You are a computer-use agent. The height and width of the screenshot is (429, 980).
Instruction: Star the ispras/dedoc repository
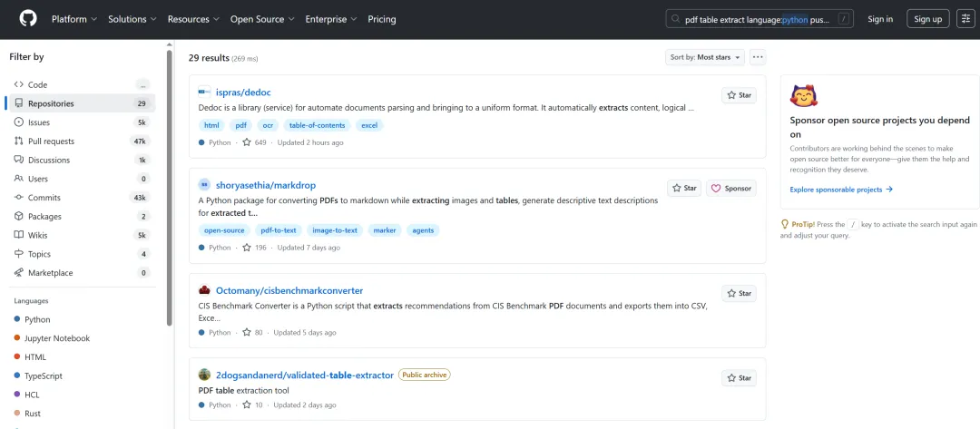739,95
